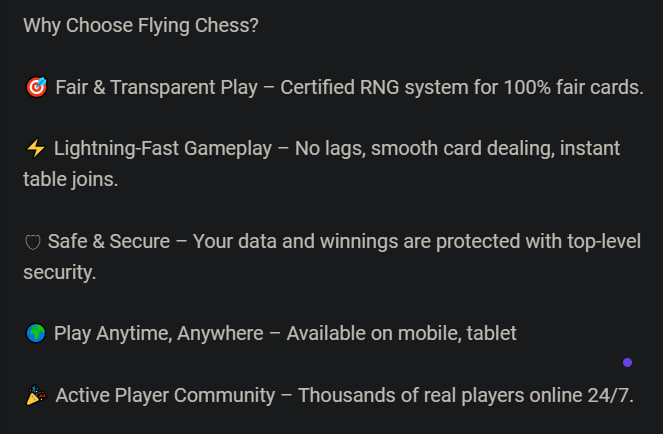Click the globe earth emoji icon

click(x=36, y=333)
